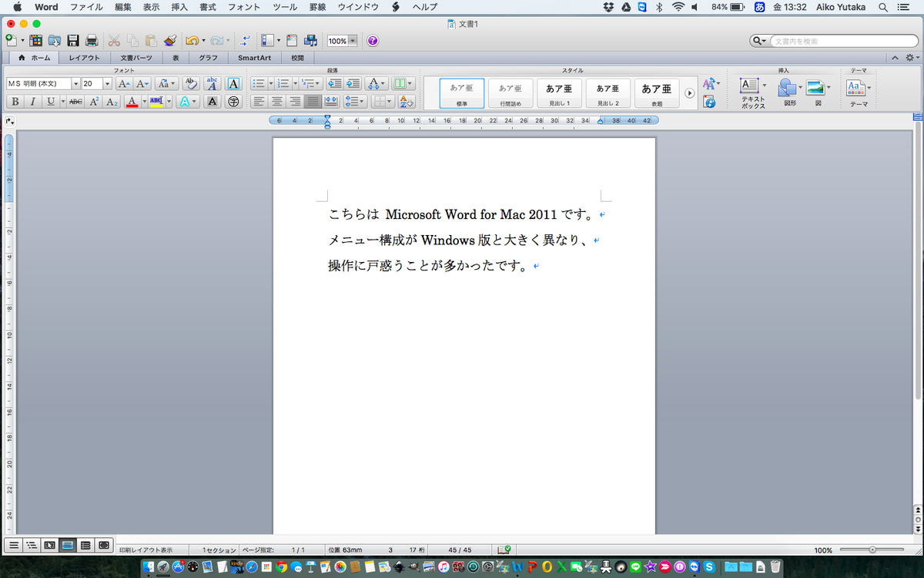This screenshot has height=578, width=924.
Task: Switch to the SmartArt ribbon tab
Action: [254, 58]
